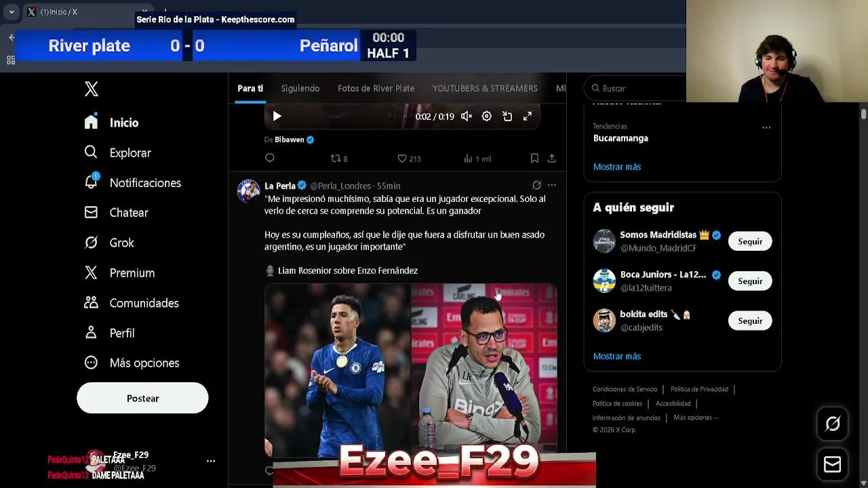This screenshot has width=868, height=488.
Task: Reply to the Bibawen post
Action: click(x=270, y=159)
